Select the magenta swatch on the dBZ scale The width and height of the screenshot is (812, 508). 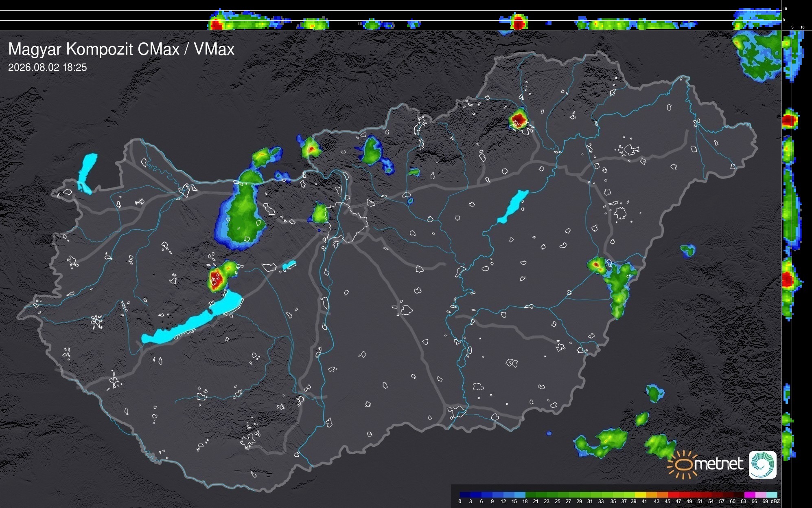[x=750, y=495]
